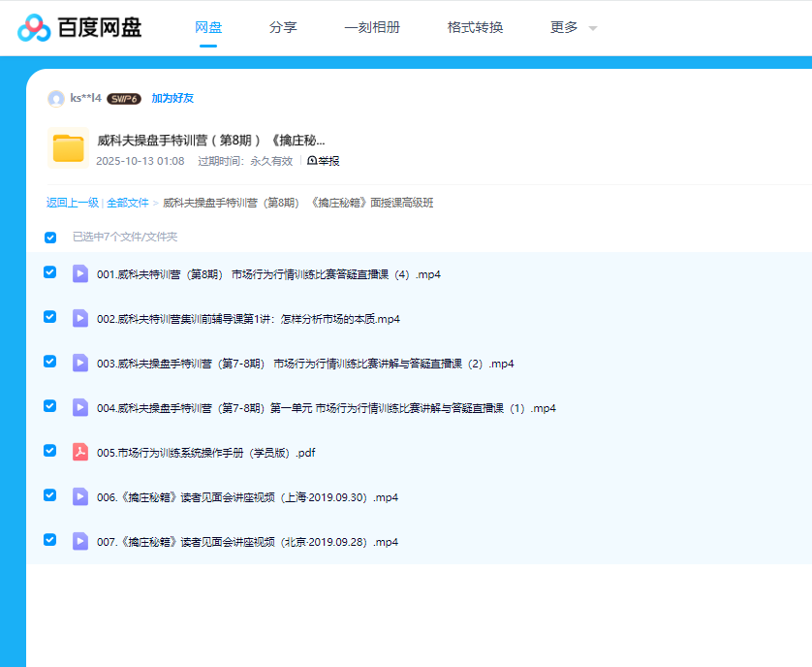Deselect the 005 PDF file checkbox
This screenshot has width=812, height=667.
50,451
